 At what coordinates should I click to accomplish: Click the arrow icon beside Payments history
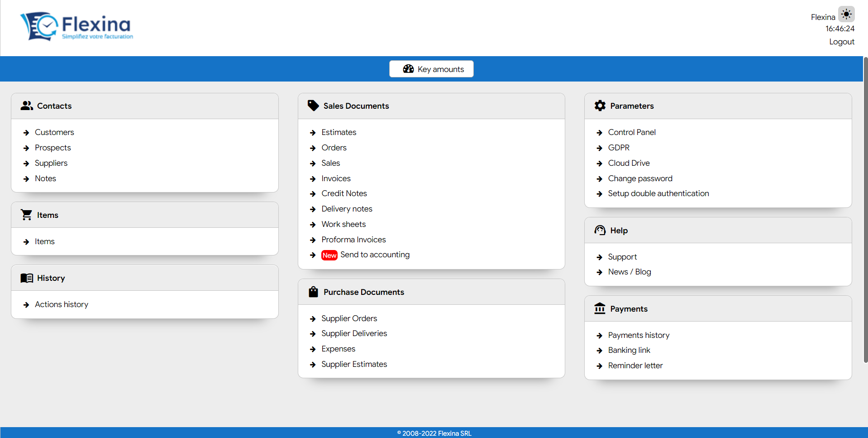(x=600, y=336)
